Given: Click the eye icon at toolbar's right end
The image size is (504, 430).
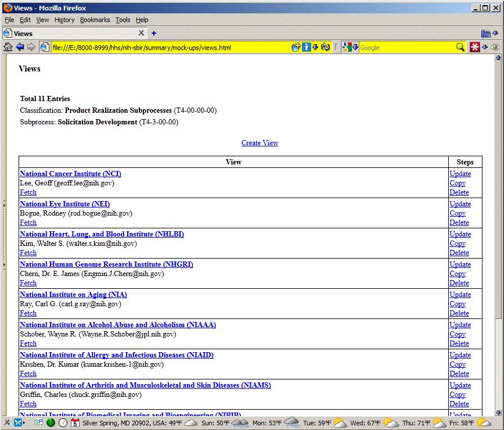Looking at the screenshot, I should [495, 47].
